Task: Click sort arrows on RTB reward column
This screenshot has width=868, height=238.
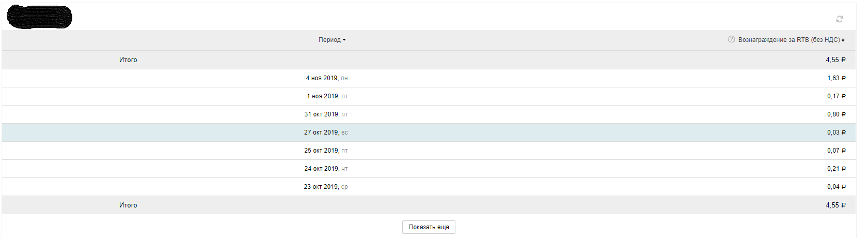Action: pos(843,40)
